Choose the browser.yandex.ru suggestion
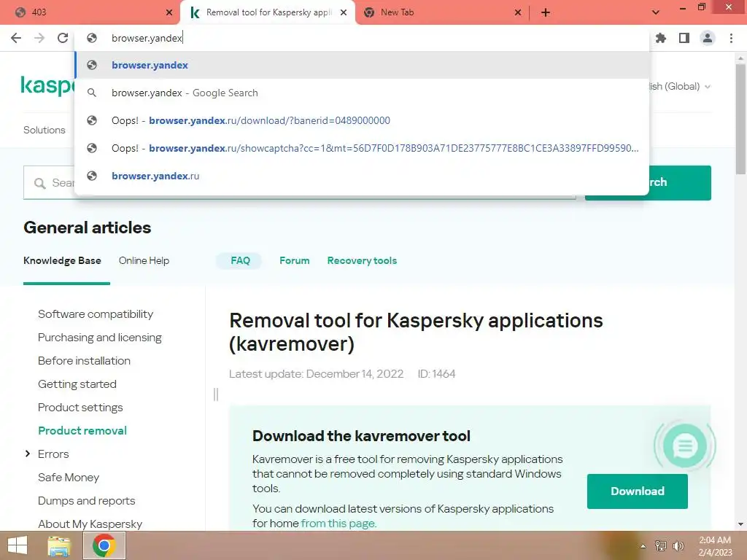This screenshot has width=747, height=560. [x=362, y=176]
